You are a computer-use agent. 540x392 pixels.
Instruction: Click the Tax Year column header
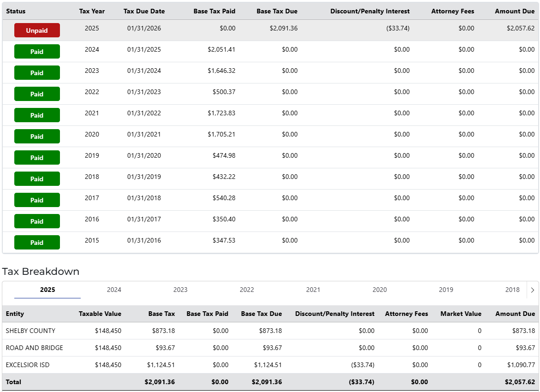click(92, 11)
